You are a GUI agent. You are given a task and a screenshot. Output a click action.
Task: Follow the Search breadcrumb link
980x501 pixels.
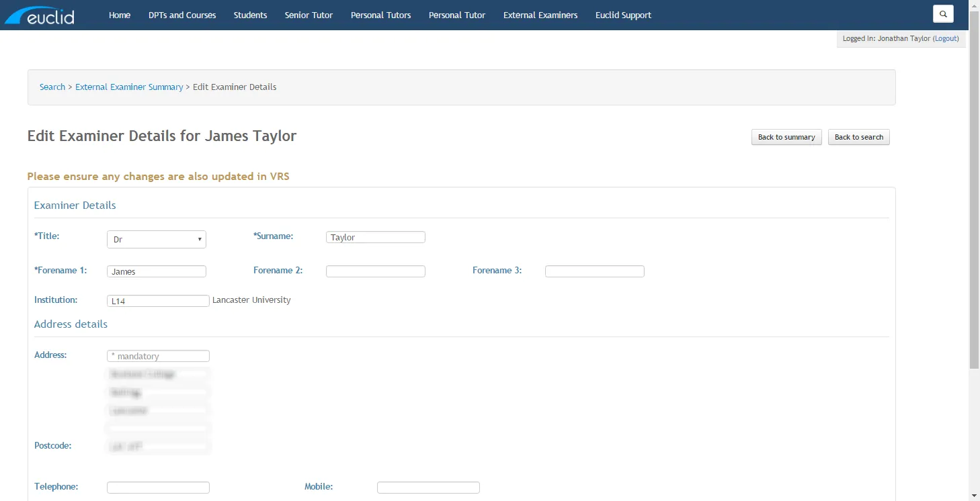52,87
